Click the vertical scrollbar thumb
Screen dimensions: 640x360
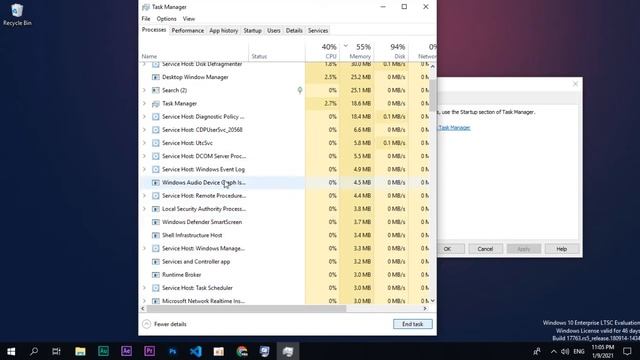click(433, 95)
